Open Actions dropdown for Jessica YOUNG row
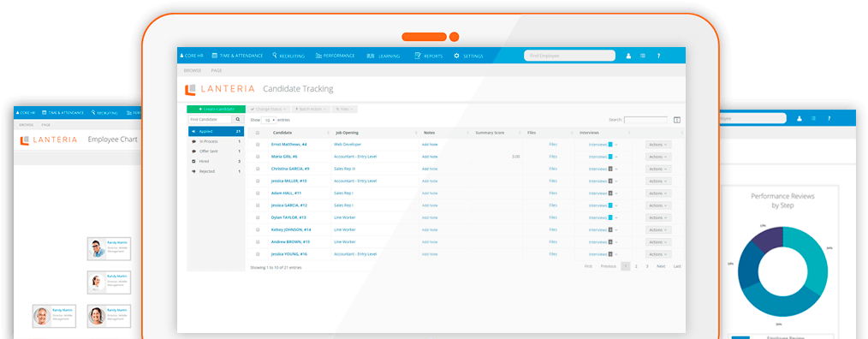 (x=658, y=253)
